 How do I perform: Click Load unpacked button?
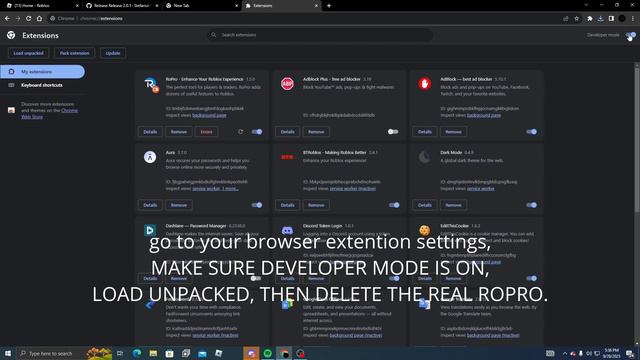click(28, 53)
